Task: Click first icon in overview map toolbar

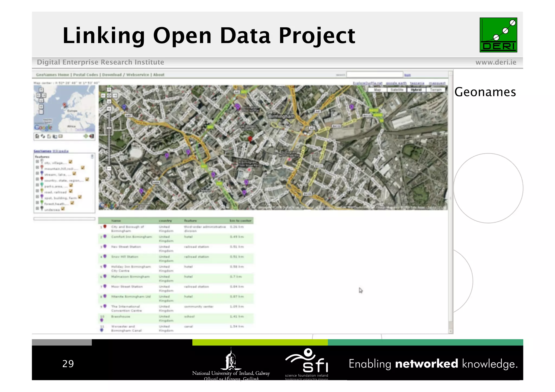Action: tap(37, 136)
